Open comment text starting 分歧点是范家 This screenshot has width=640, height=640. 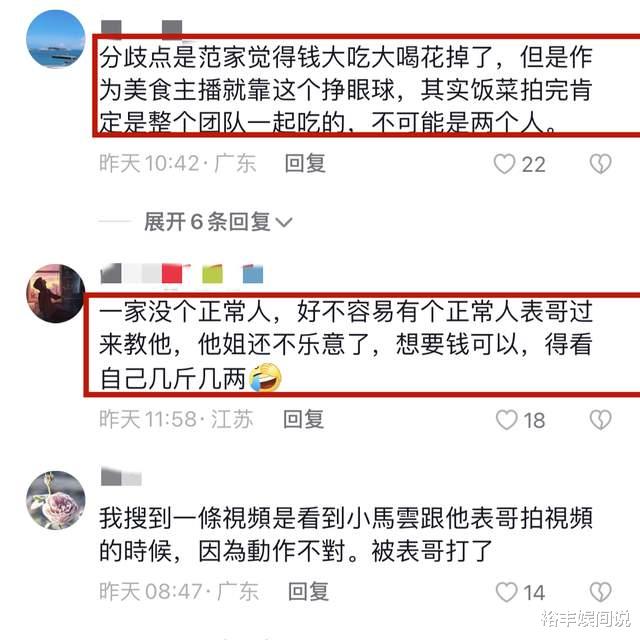(346, 89)
